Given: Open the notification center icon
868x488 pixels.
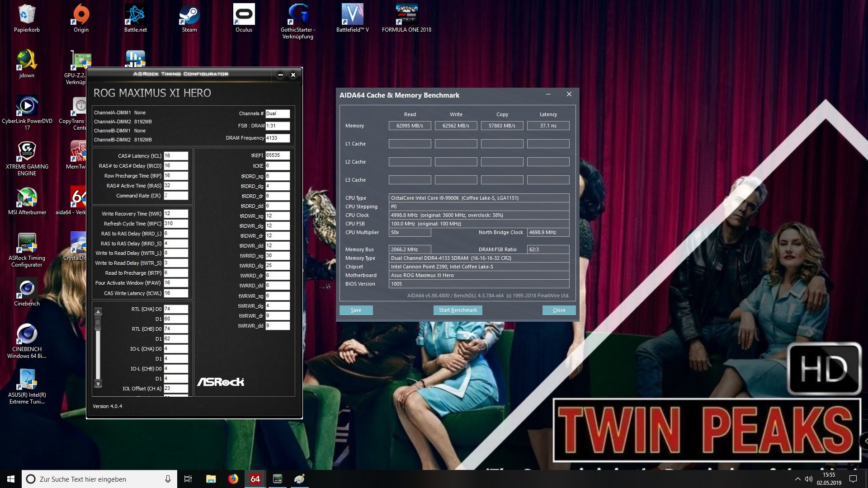Looking at the screenshot, I should 853,479.
